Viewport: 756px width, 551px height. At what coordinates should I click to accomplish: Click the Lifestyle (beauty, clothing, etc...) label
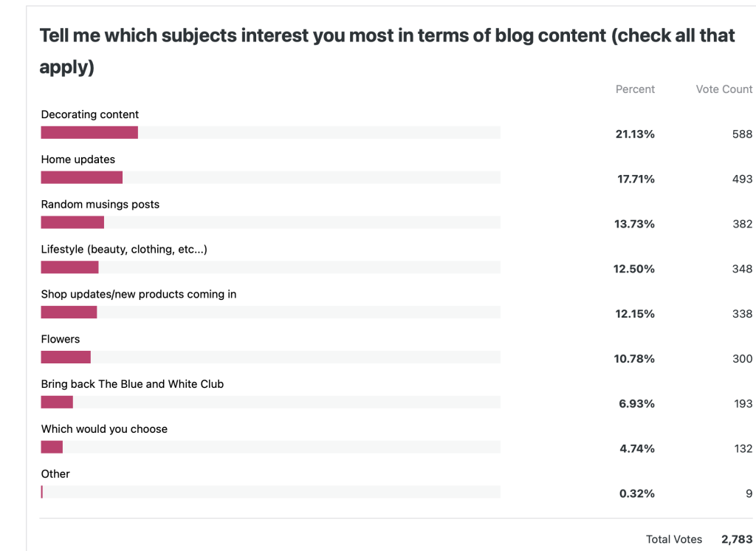coord(124,250)
